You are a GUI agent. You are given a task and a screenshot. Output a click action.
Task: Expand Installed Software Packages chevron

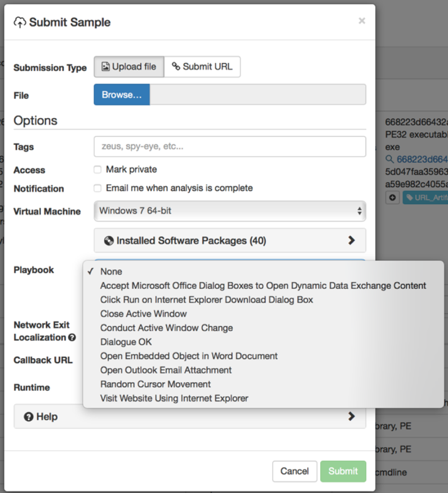[x=351, y=240]
